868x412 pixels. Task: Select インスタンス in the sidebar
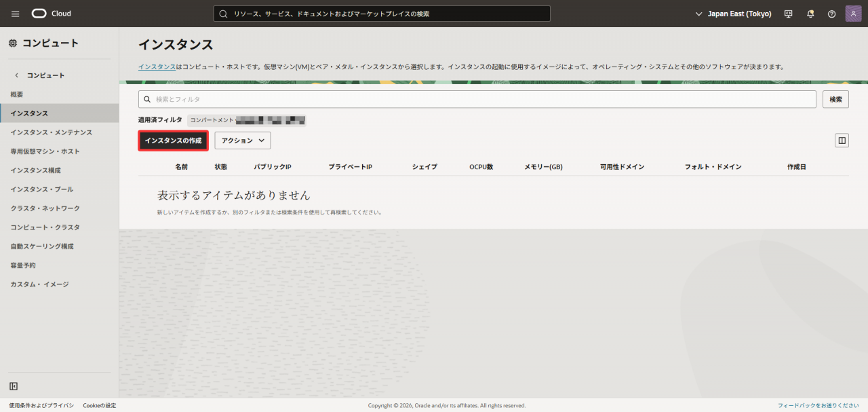(59, 113)
